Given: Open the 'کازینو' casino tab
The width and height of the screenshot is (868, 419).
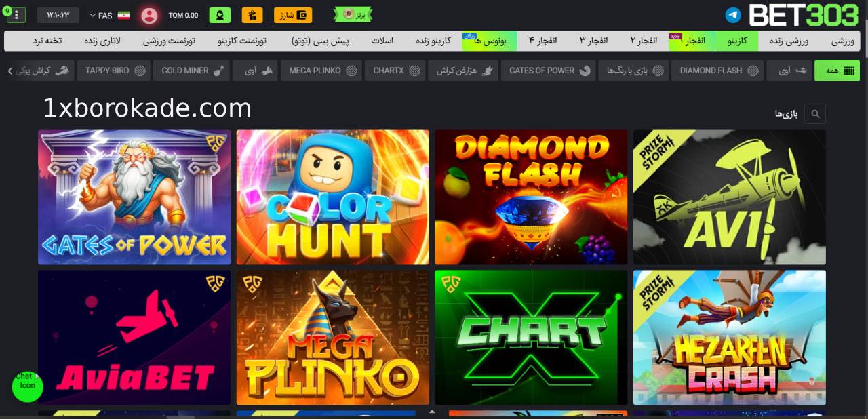Looking at the screenshot, I should click(737, 41).
